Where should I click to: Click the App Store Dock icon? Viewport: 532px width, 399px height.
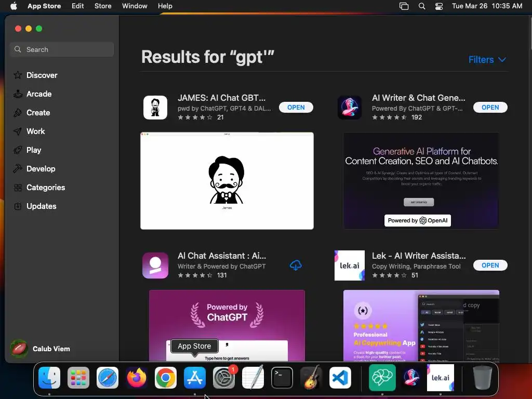195,378
